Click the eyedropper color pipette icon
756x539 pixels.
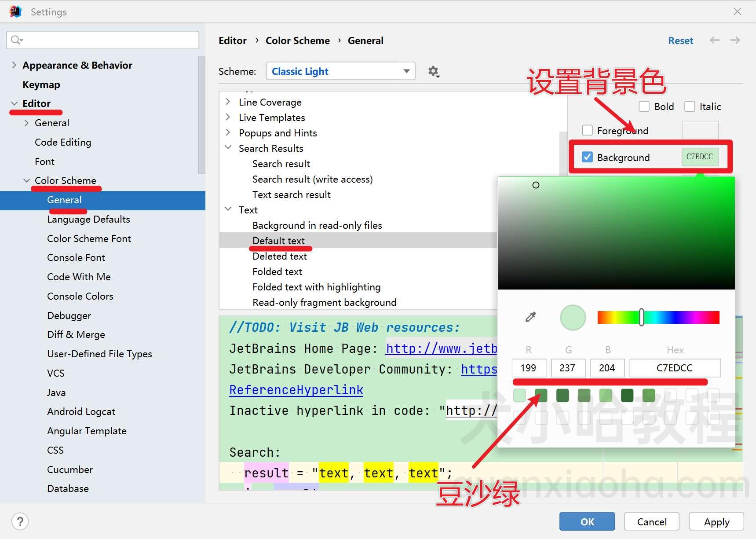point(531,317)
